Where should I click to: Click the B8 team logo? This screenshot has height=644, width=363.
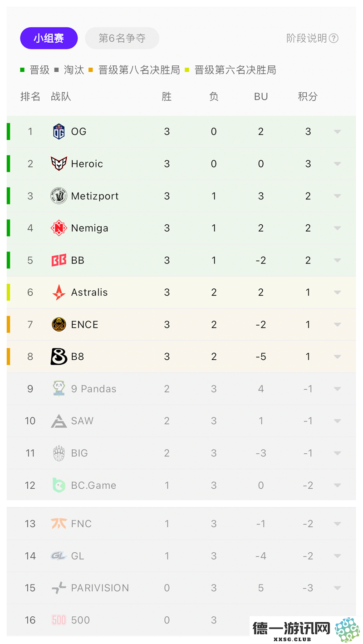point(59,357)
